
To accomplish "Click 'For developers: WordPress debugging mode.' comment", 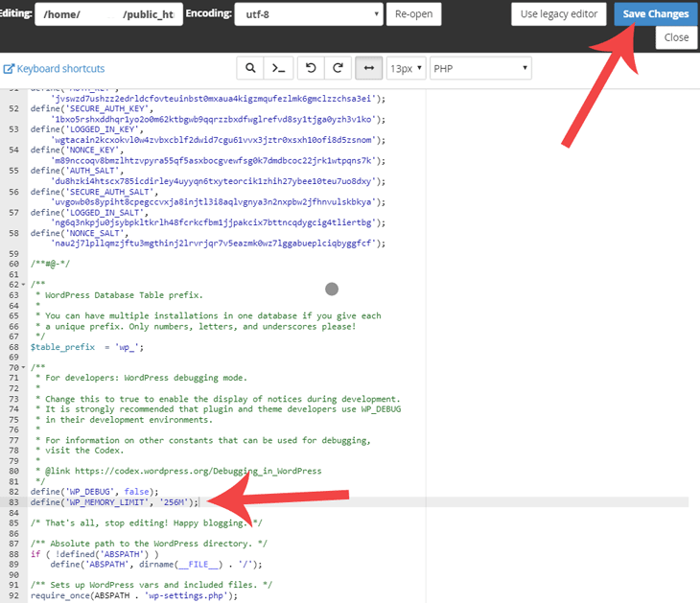I will (x=146, y=378).
